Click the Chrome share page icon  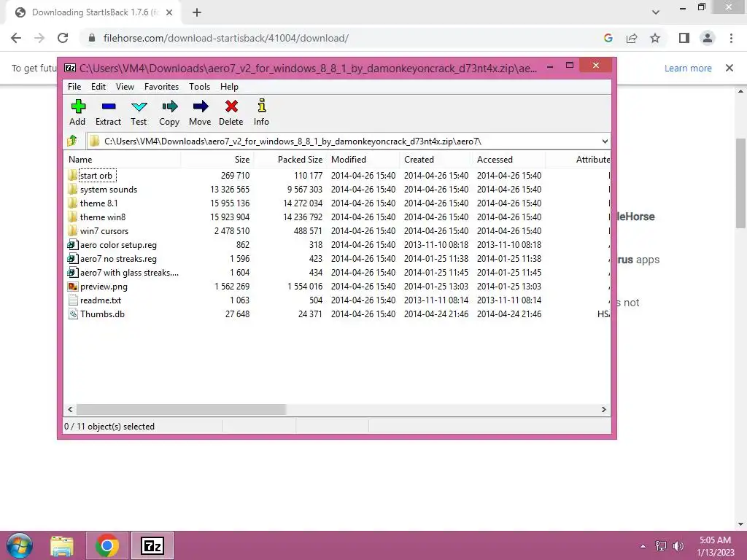632,38
